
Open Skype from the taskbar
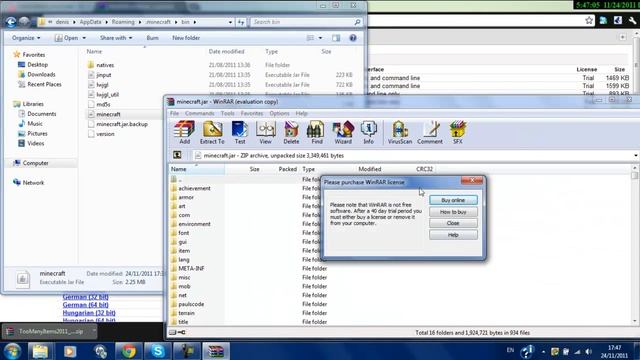[x=158, y=351]
